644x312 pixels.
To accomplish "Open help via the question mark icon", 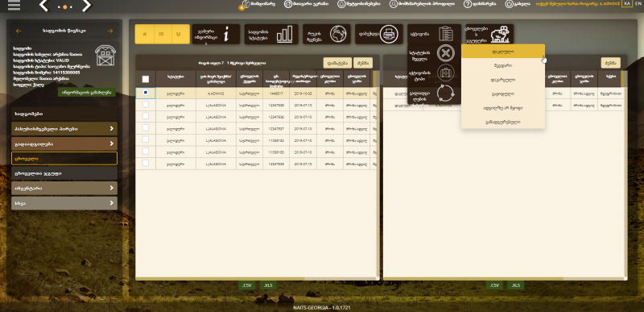I will pos(468,4).
